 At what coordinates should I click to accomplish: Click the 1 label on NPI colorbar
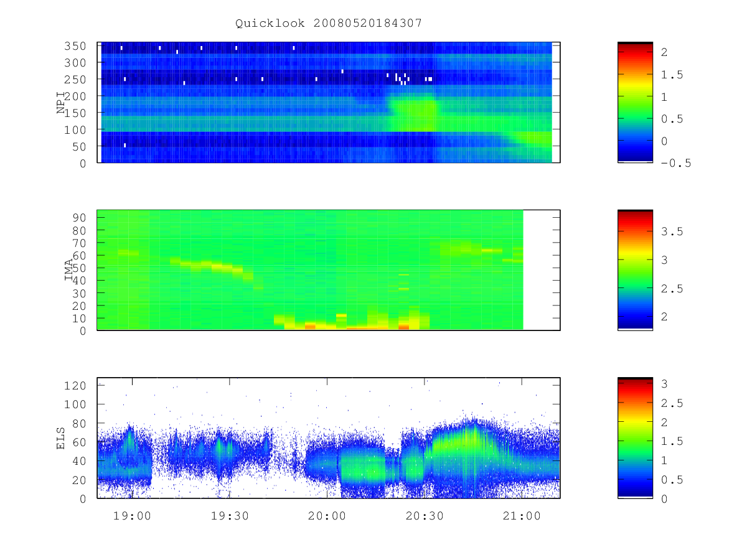[x=664, y=97]
